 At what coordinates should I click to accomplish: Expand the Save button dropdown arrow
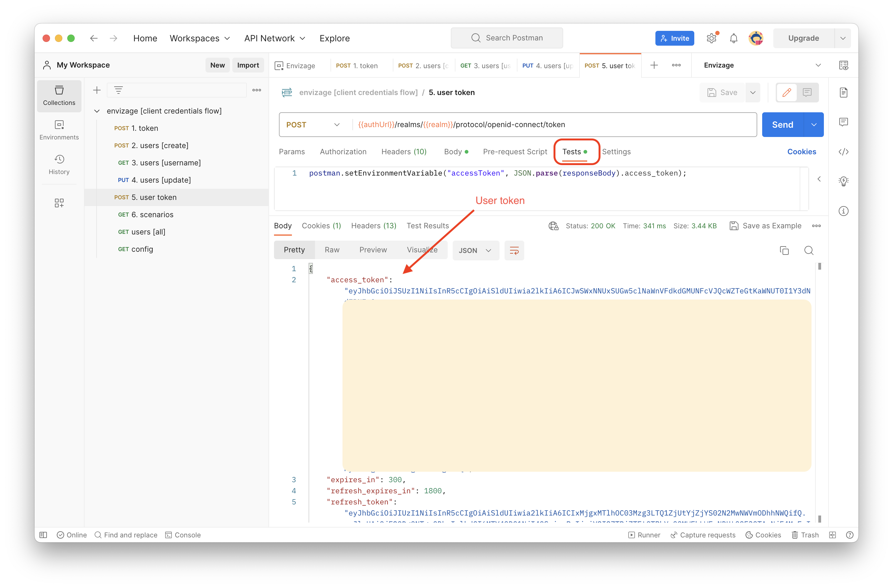[753, 93]
